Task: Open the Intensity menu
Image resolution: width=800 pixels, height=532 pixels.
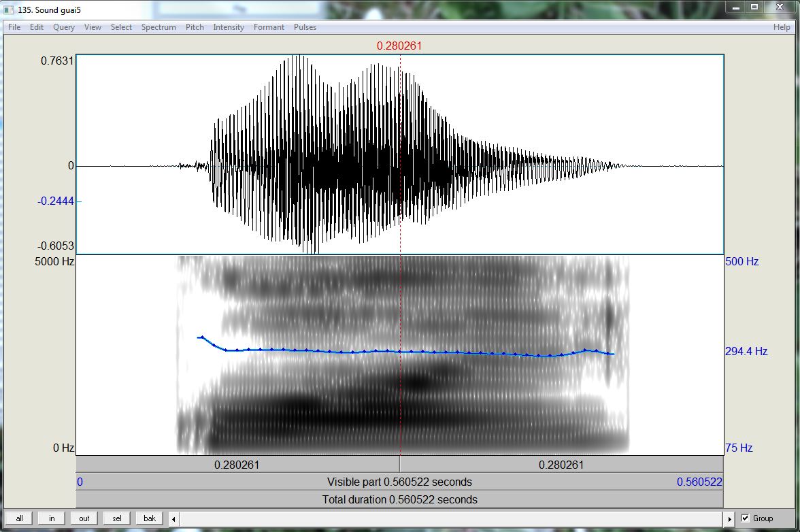Action: click(x=228, y=27)
